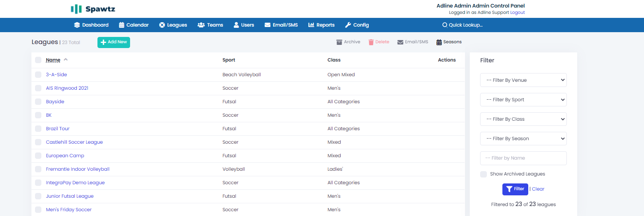Select Junior Futsal League checkbox
Viewport: 644px width, 216px height.
[x=38, y=196]
